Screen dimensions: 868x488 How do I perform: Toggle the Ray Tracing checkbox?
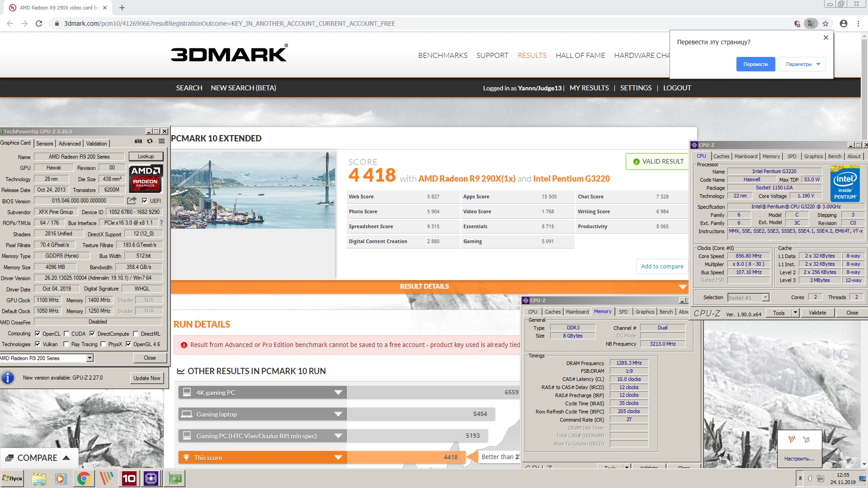pyautogui.click(x=66, y=344)
